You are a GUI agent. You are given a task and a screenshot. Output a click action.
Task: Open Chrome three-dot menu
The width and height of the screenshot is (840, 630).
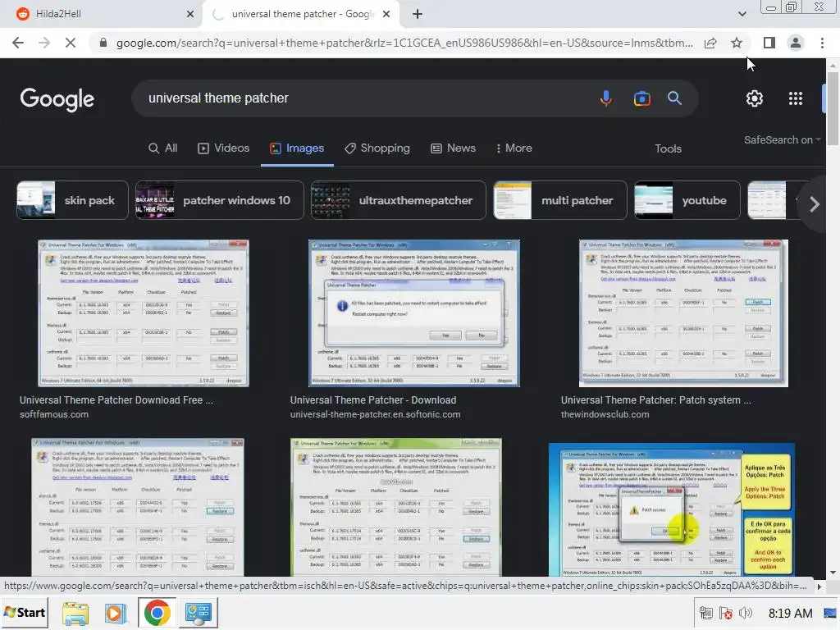click(x=822, y=43)
